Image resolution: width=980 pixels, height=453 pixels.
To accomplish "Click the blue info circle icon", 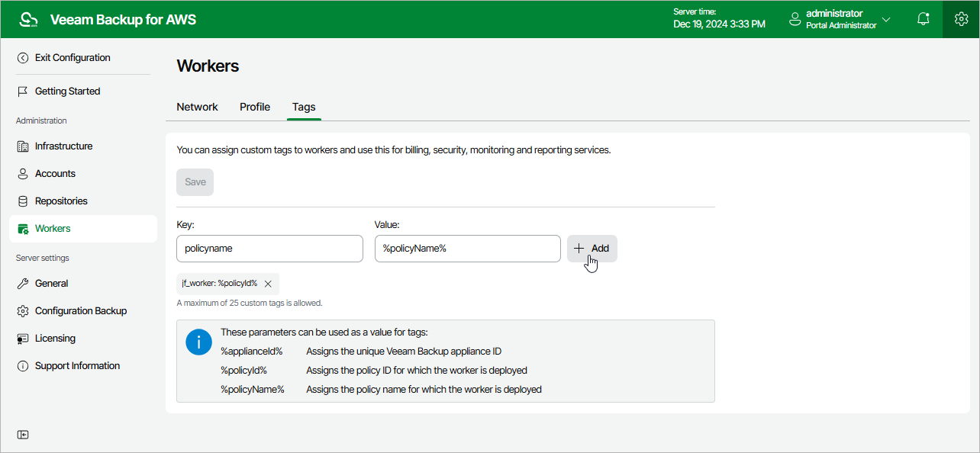I will click(x=198, y=342).
